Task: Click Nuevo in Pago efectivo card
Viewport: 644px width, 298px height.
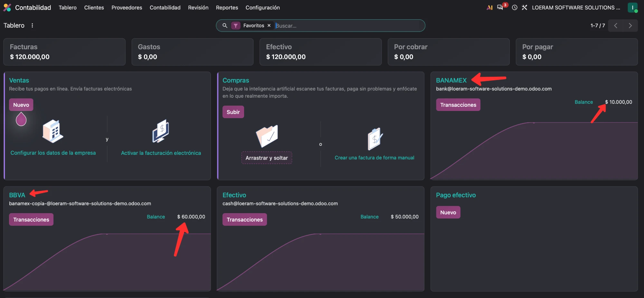Action: 448,213
